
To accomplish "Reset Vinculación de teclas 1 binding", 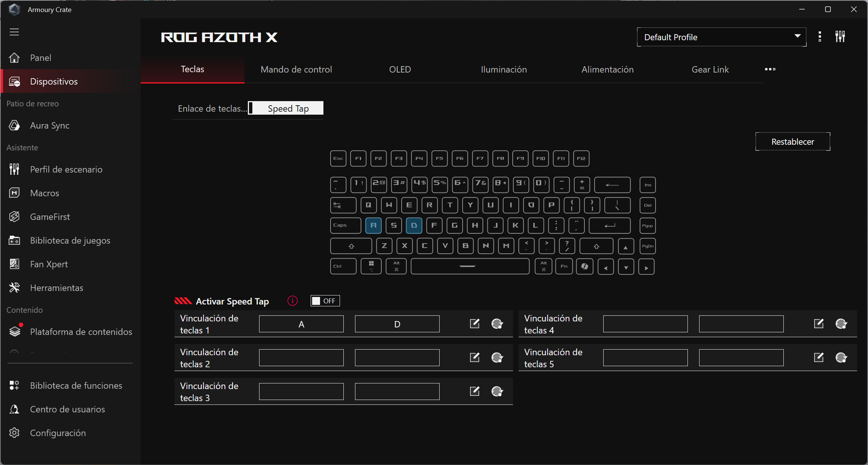I will click(497, 324).
